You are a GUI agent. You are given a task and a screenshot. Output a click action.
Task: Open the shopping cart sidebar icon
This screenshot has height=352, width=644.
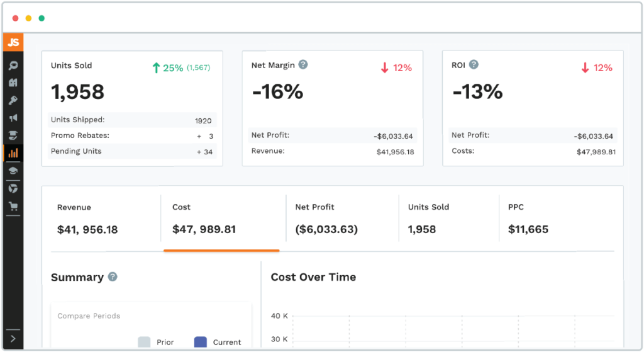13,206
